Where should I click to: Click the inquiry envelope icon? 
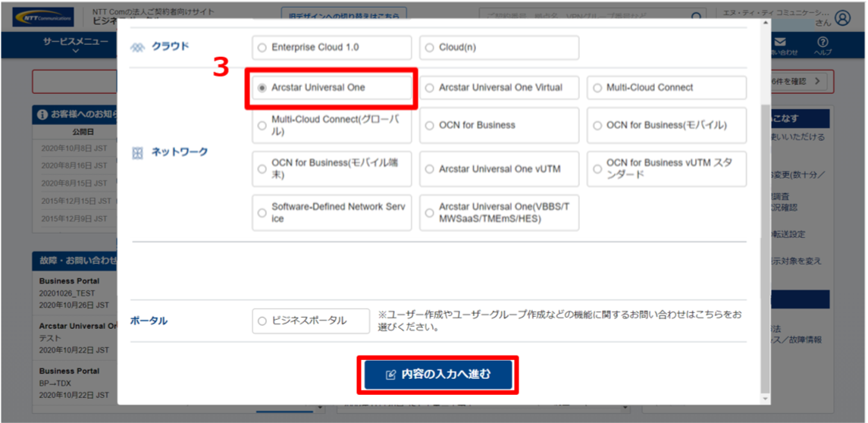pyautogui.click(x=780, y=44)
